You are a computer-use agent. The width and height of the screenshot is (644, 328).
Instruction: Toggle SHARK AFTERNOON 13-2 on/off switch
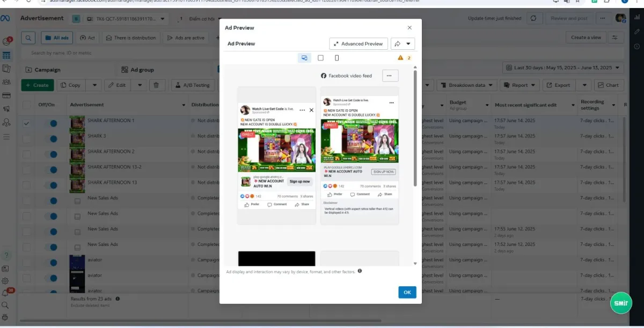click(50, 169)
